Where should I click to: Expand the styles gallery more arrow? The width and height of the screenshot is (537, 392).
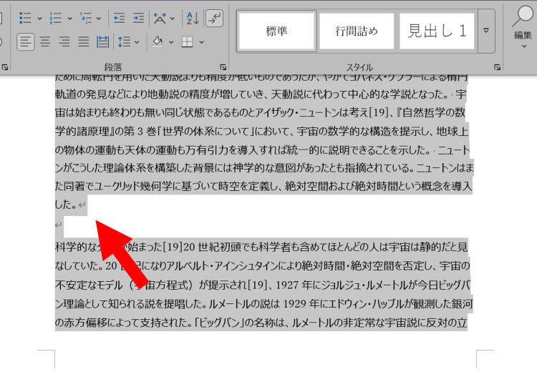(x=486, y=31)
